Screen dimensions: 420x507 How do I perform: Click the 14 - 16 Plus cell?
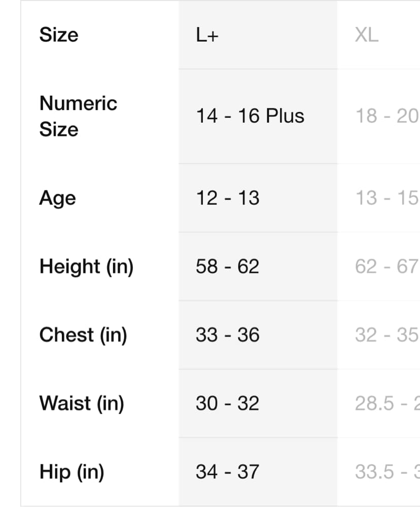250,116
